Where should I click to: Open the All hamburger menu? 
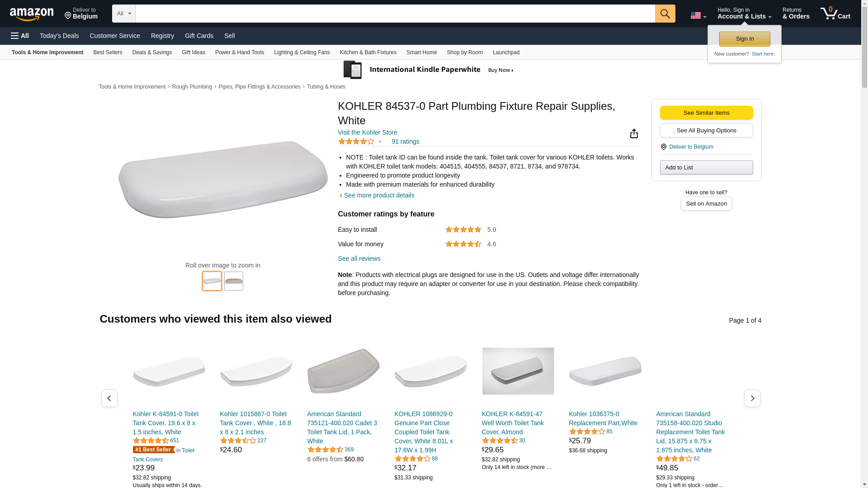[x=20, y=36]
